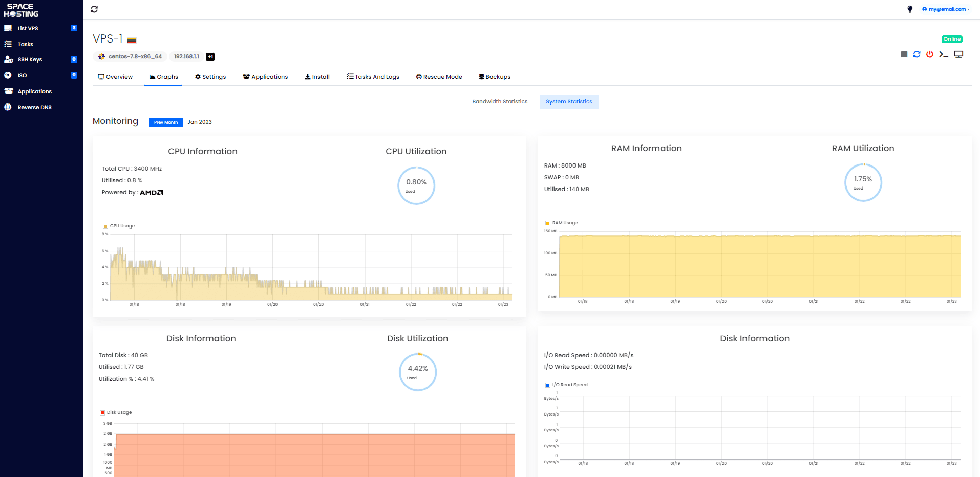This screenshot has width=980, height=477.
Task: Open the Backups tab
Action: pos(495,77)
